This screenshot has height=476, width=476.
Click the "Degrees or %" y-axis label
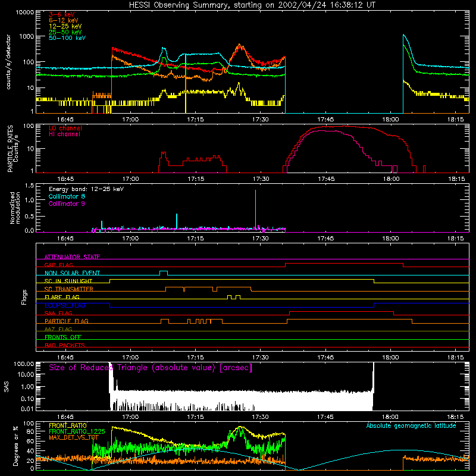pyautogui.click(x=15, y=446)
